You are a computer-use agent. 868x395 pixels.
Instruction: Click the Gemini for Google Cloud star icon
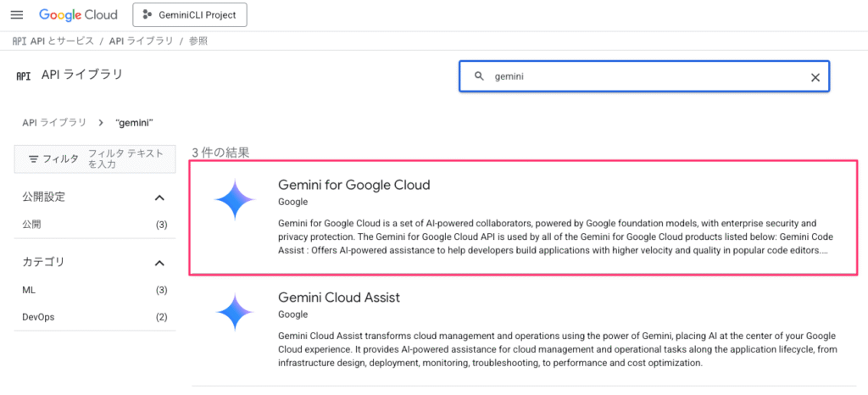[235, 200]
